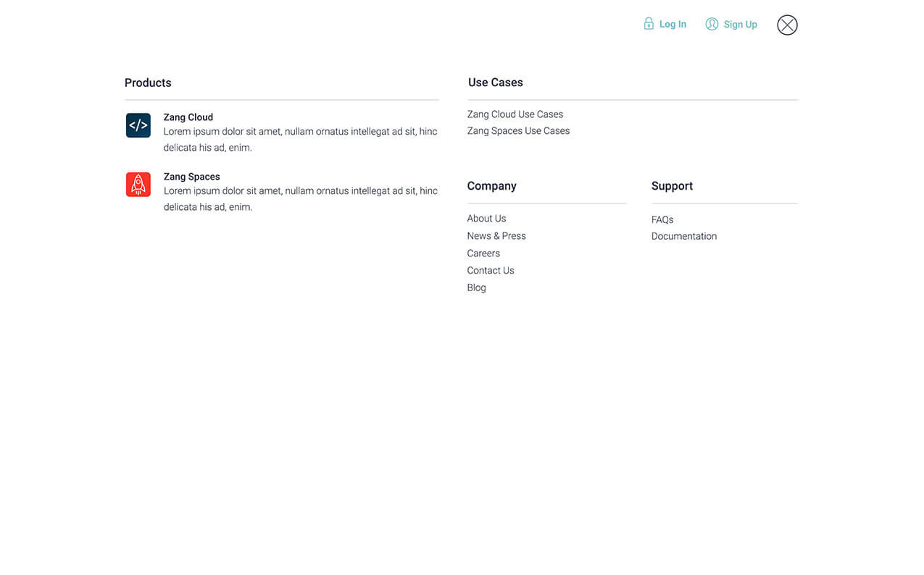This screenshot has width=924, height=575.
Task: Visit the About Us page
Action: tap(486, 218)
